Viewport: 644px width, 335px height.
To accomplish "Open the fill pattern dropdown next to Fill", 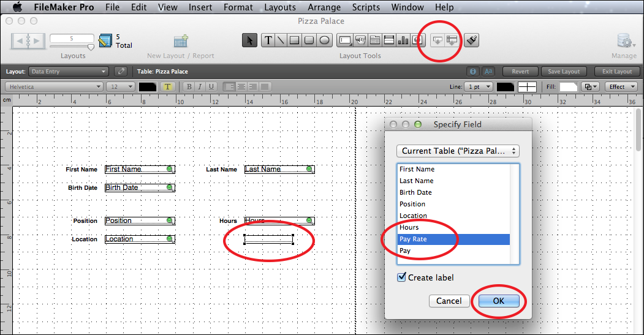I will pyautogui.click(x=590, y=86).
